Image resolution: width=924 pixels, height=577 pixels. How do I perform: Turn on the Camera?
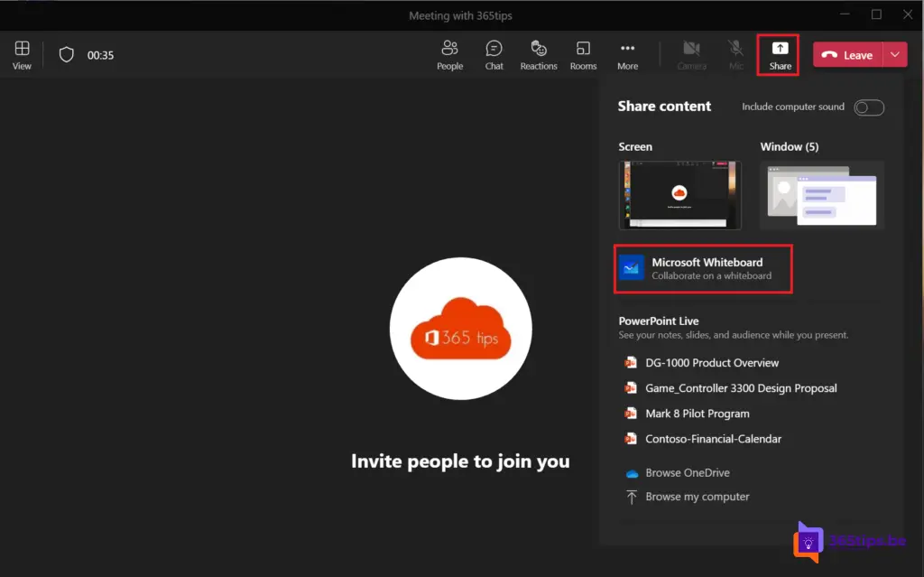pos(691,54)
